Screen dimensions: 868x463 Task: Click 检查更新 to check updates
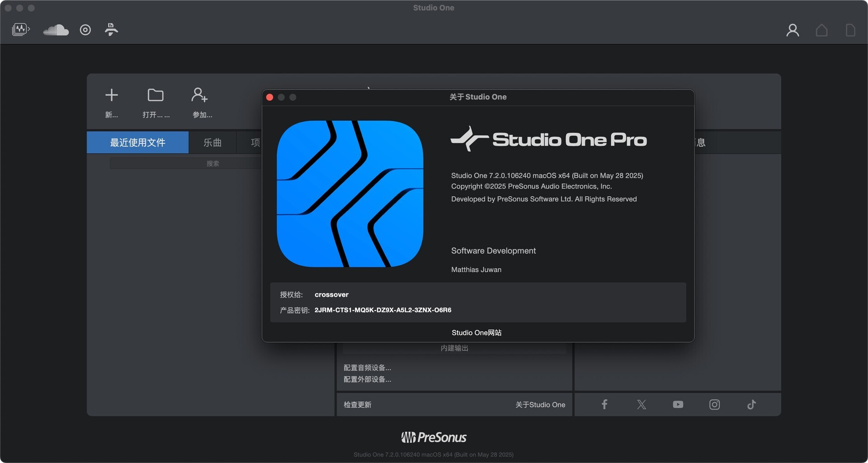(x=358, y=405)
